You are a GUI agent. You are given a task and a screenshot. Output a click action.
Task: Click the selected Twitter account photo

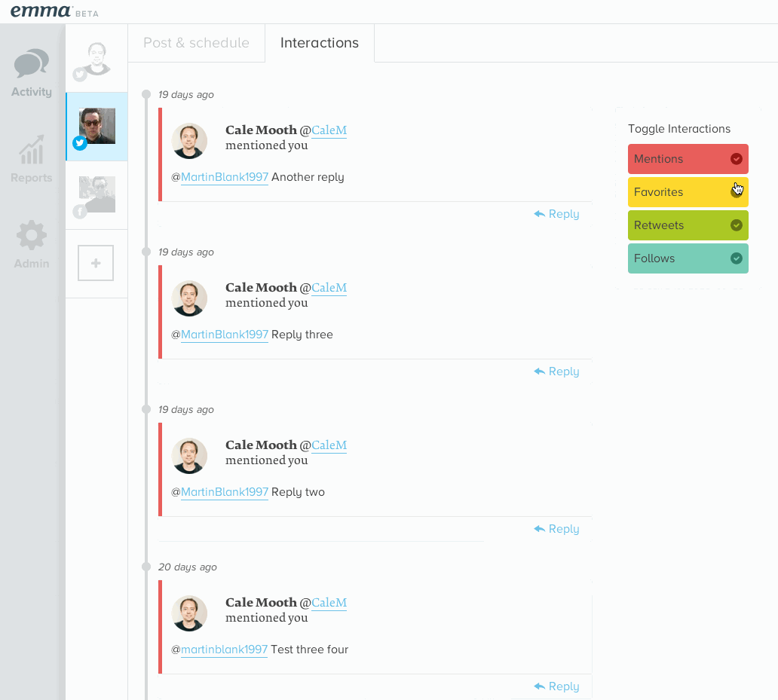(96, 127)
